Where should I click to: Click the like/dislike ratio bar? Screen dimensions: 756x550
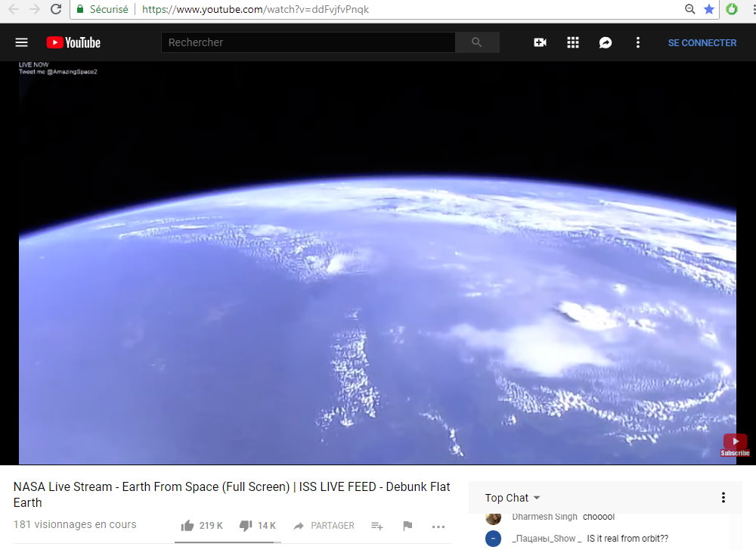[228, 542]
